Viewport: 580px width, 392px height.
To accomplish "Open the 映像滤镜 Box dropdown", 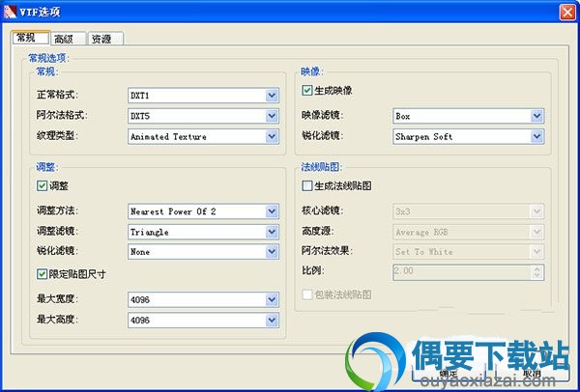I will [x=468, y=116].
